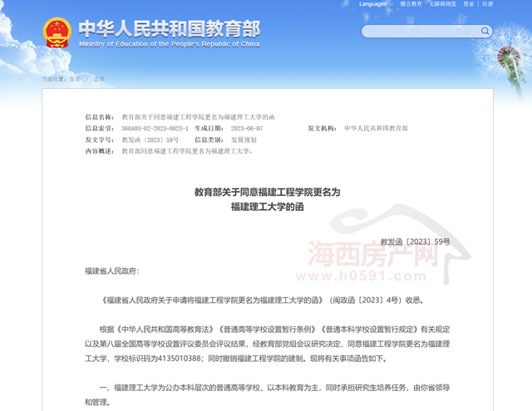Click the 信息名称 document name value
This screenshot has height=411, width=532.
pyautogui.click(x=198, y=117)
